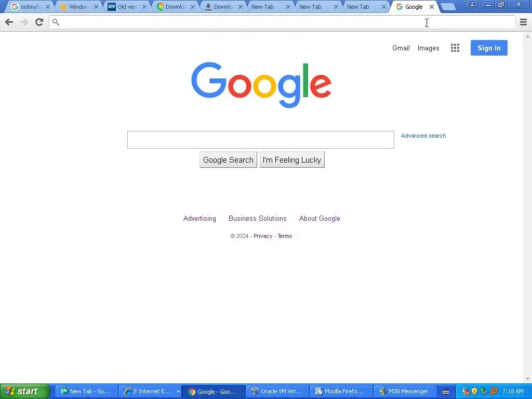Click the forward navigation arrow
Screen dimensions: 532x399
point(24,22)
